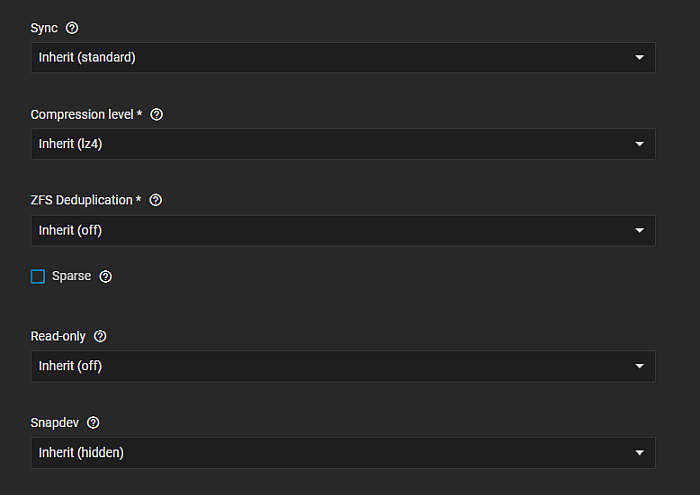Click the ZFS Deduplication dropdown arrow
The height and width of the screenshot is (495, 700).
(x=640, y=231)
